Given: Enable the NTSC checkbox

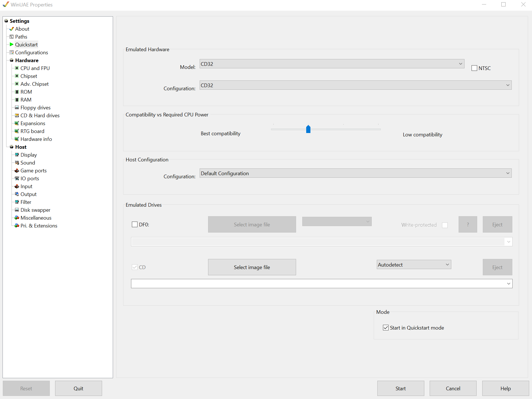Looking at the screenshot, I should [x=474, y=68].
